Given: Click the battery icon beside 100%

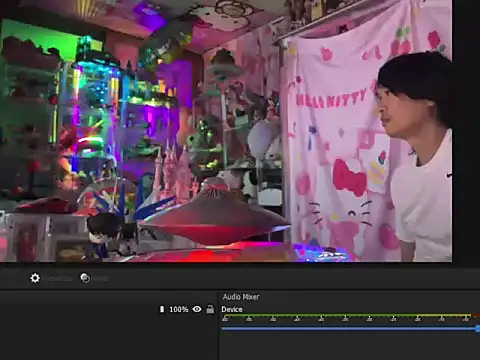Looking at the screenshot, I should click(x=162, y=309).
